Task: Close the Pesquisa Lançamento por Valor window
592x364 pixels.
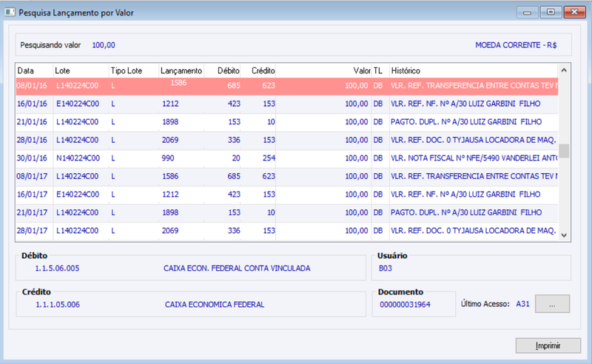Action: [x=574, y=13]
